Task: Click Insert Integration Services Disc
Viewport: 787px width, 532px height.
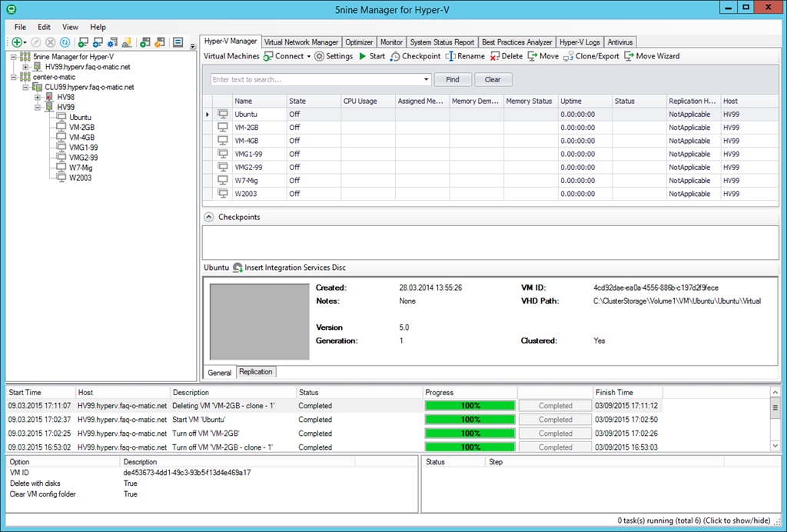Action: 289,268
